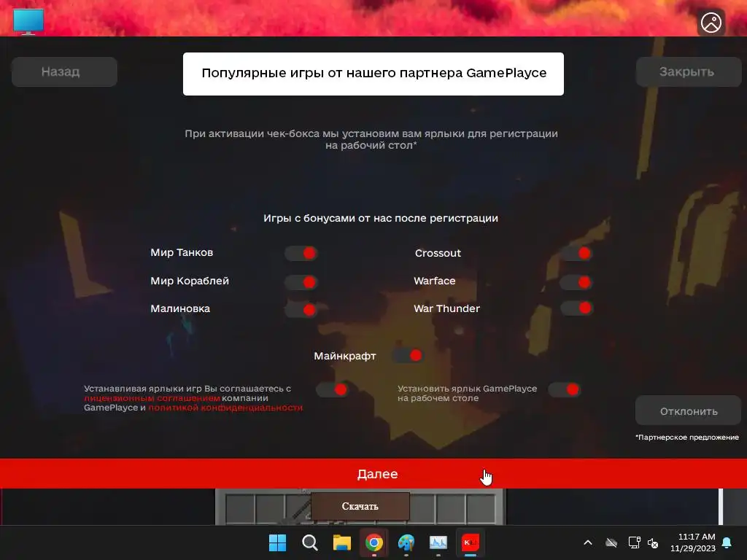The image size is (747, 560).
Task: Click the OneDrive cloud tray icon
Action: pyautogui.click(x=611, y=542)
